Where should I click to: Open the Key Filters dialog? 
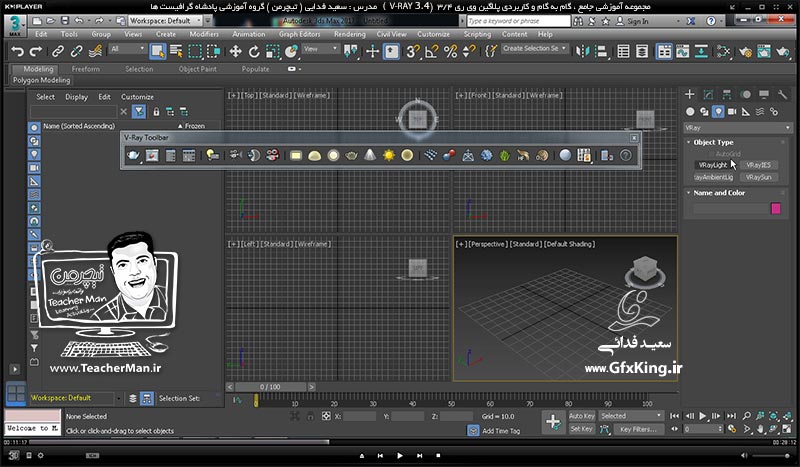[638, 429]
